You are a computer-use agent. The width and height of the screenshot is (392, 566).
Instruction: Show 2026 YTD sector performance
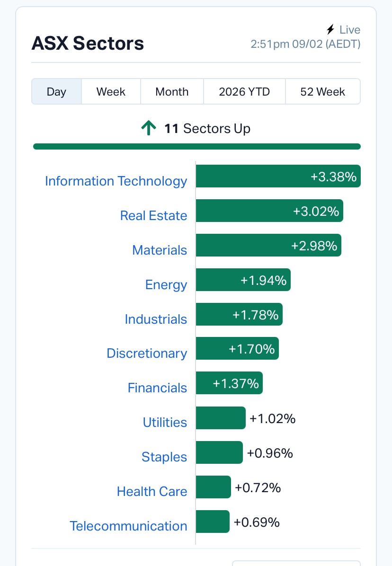pos(244,91)
